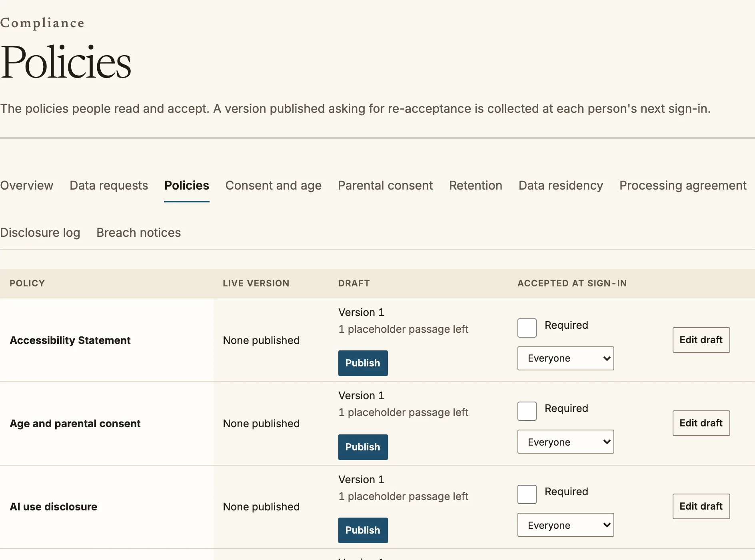The image size is (755, 560).
Task: Edit draft of Accessibility Statement
Action: 701,340
